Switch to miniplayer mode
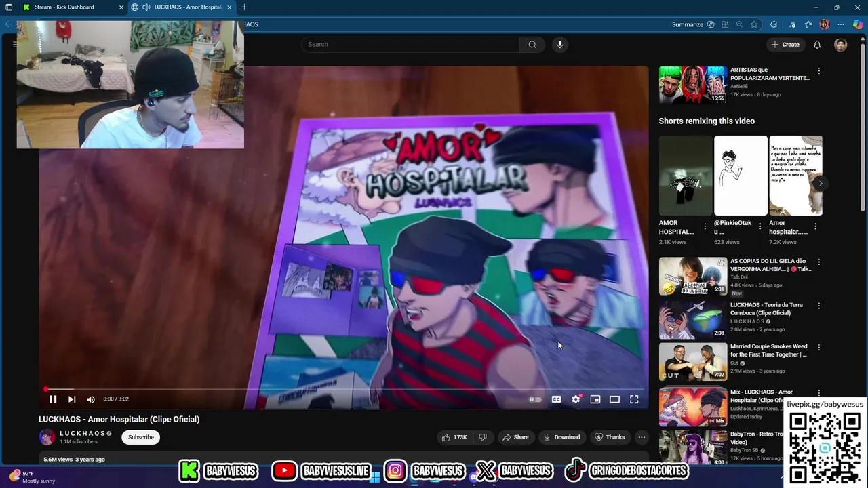Viewport: 868px width, 488px height. tap(595, 399)
